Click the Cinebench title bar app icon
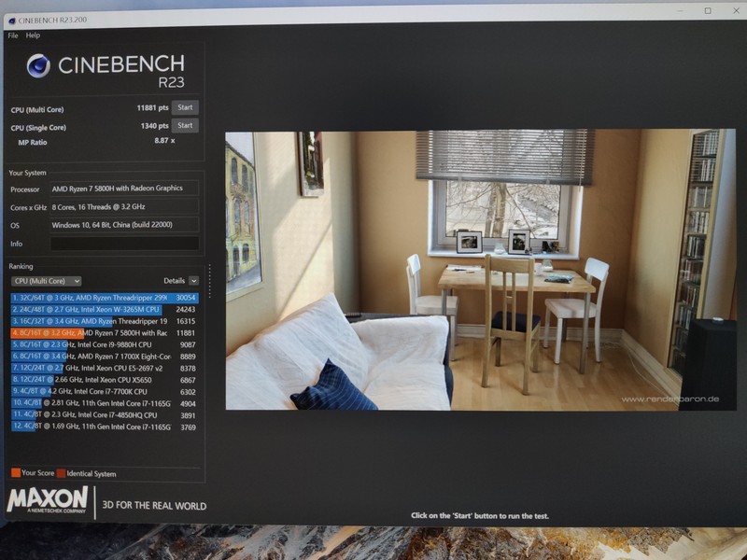The image size is (747, 560). (12, 21)
